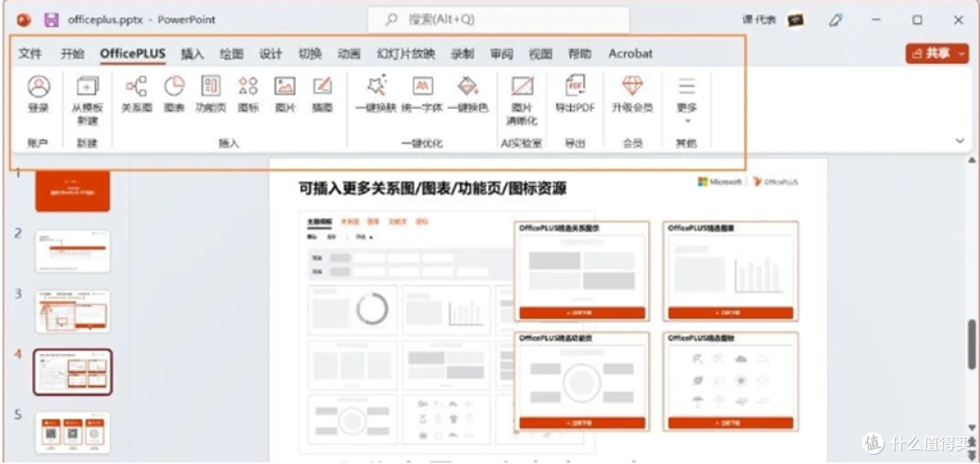Open the 帮助 help tab

(579, 54)
